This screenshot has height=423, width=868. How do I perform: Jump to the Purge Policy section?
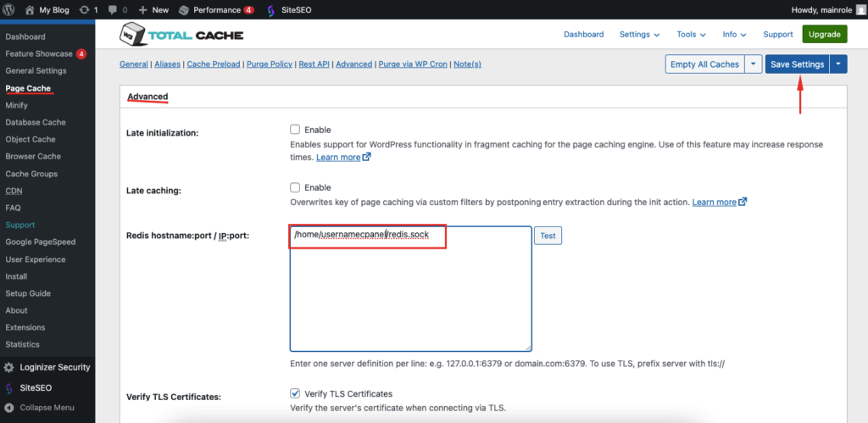269,64
